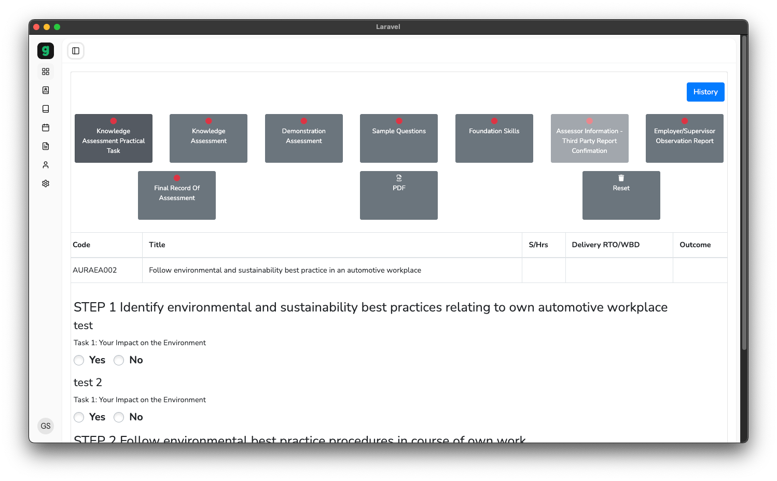The image size is (777, 481).
Task: Switch to the Demonstration Assessment tab
Action: pyautogui.click(x=303, y=138)
